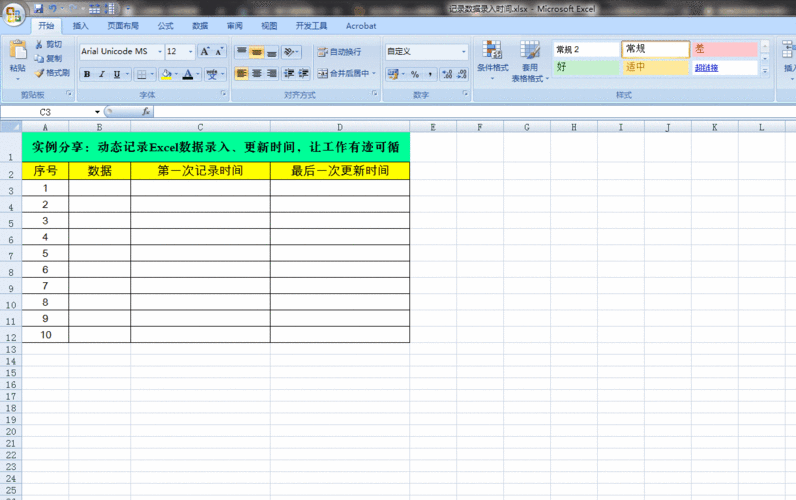This screenshot has width=796, height=500.
Task: Open the 插入 ribbon tab
Action: pyautogui.click(x=80, y=26)
